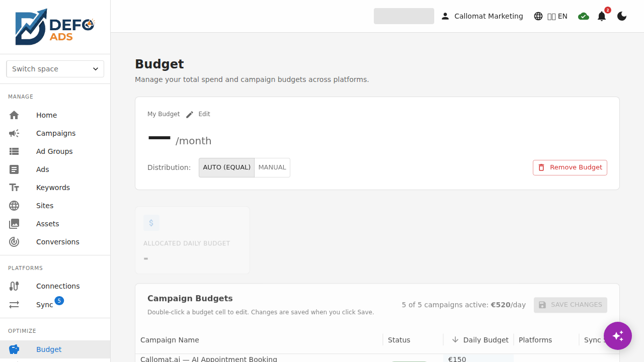Open Ad Groups menu item
This screenshot has width=644, height=362.
tap(55, 151)
